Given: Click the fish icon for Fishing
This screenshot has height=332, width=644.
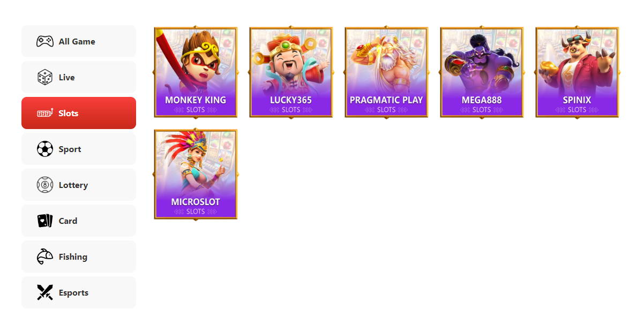Looking at the screenshot, I should tap(45, 256).
